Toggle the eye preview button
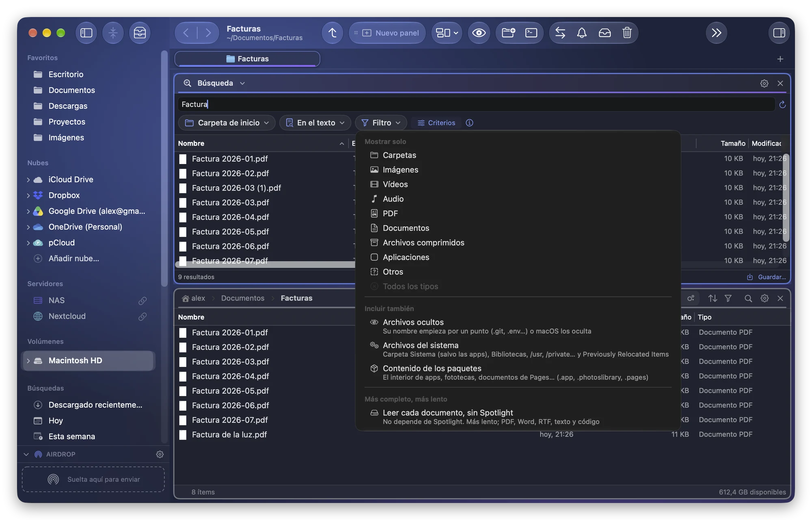The image size is (812, 520). (x=479, y=33)
